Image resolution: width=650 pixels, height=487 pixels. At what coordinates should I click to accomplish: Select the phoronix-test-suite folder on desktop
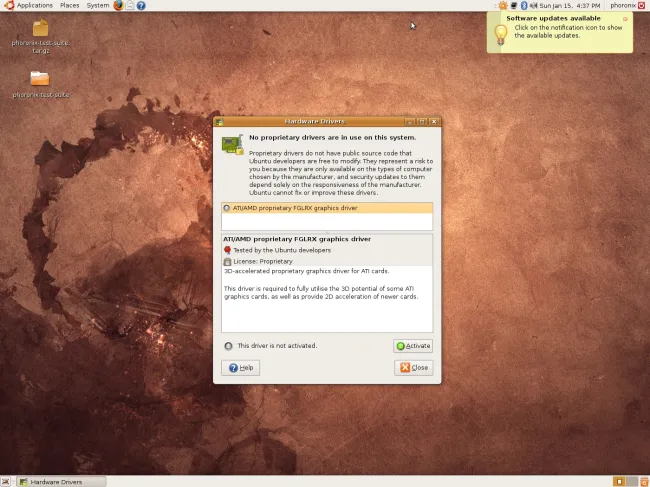40,78
